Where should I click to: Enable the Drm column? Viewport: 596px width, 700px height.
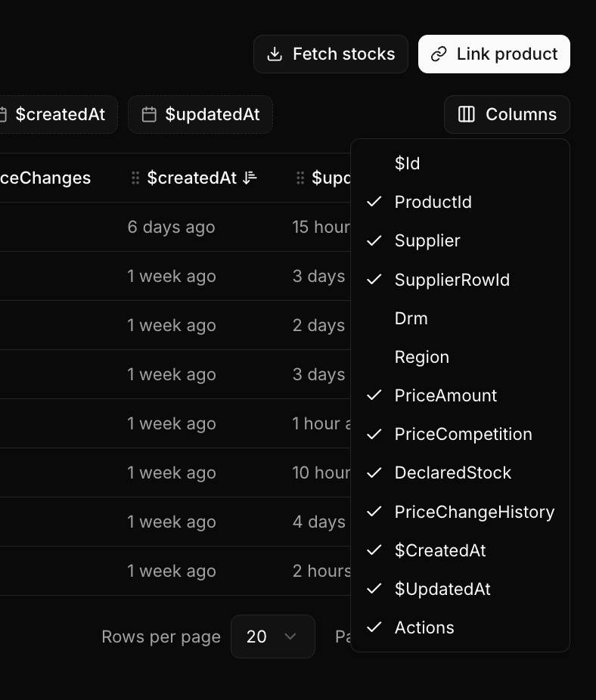click(x=411, y=318)
